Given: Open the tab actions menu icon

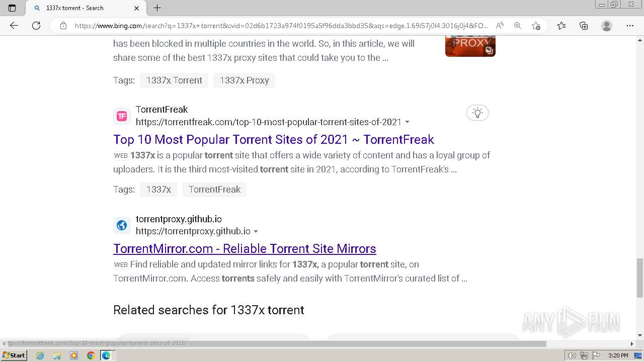Looking at the screenshot, I should coord(12,8).
